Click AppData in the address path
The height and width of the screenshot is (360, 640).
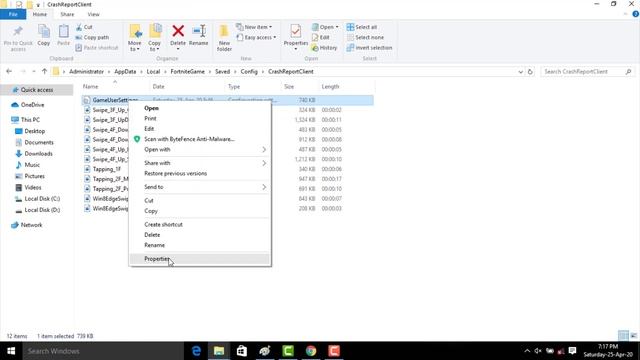[125, 71]
